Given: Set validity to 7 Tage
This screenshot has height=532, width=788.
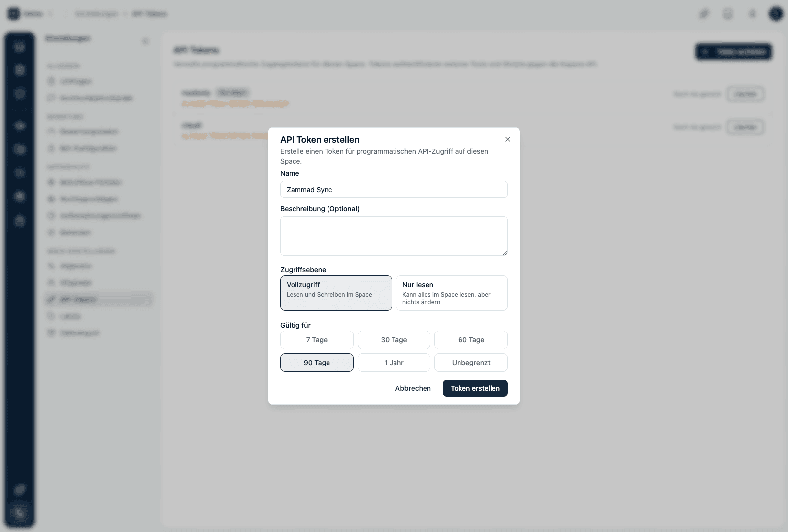Looking at the screenshot, I should (317, 340).
